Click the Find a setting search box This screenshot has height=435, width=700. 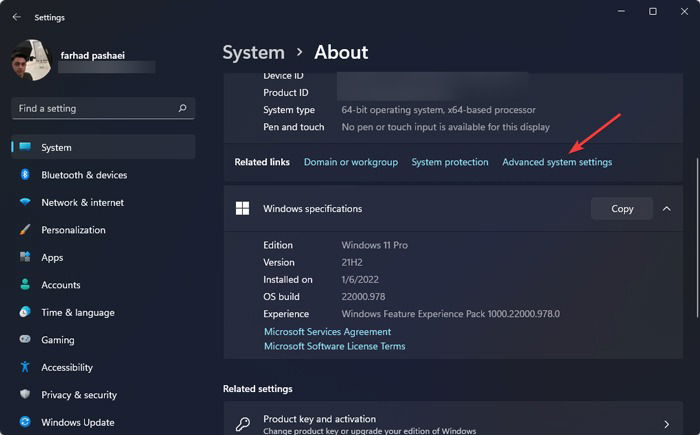tap(103, 108)
